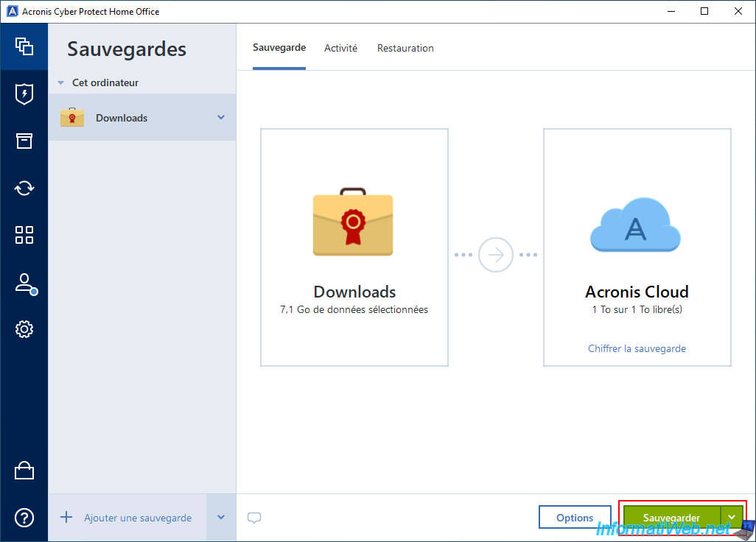
Task: Open the Tools grid icon
Action: pos(24,235)
